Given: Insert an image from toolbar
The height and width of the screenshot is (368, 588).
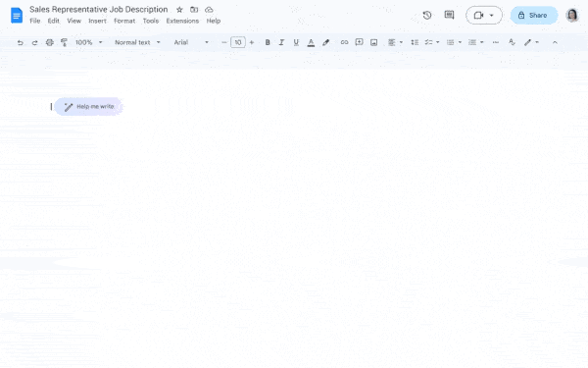Looking at the screenshot, I should [374, 42].
